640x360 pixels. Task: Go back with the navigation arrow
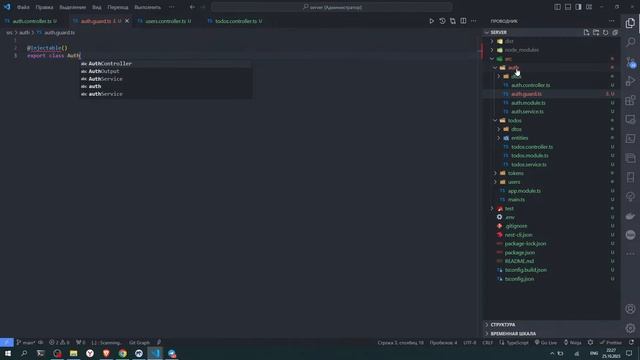point(192,7)
